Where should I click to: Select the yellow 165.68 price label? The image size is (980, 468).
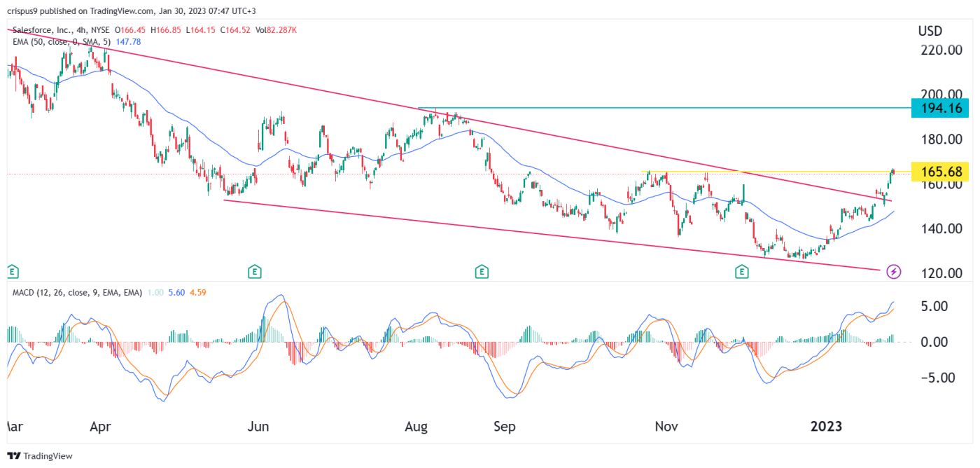pyautogui.click(x=940, y=171)
